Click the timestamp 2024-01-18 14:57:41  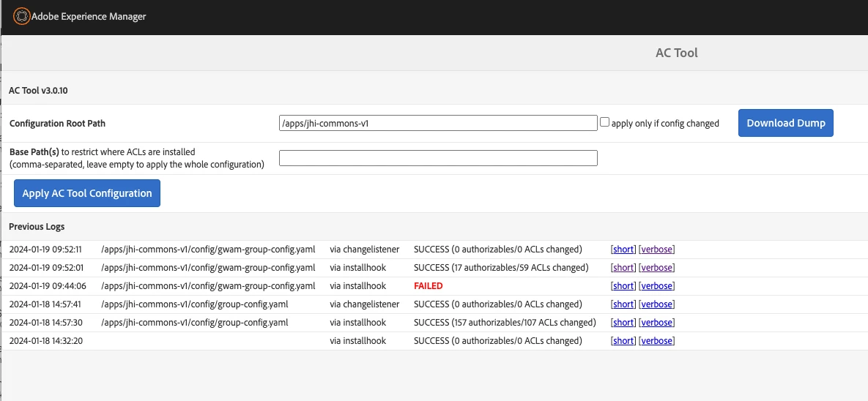tap(45, 304)
